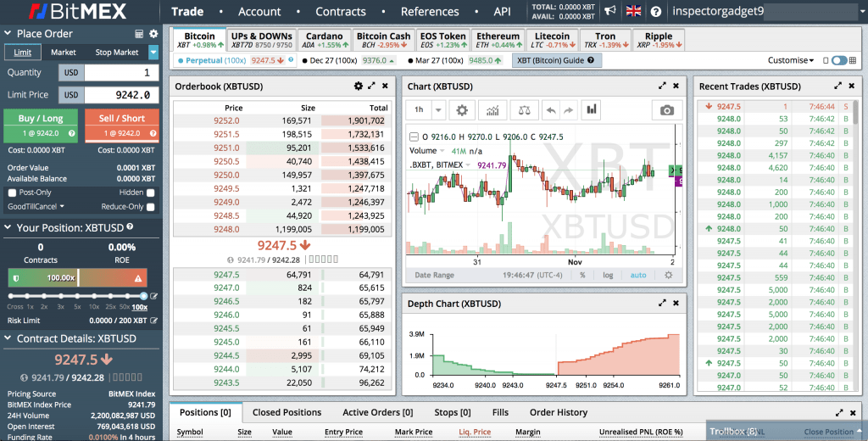This screenshot has width=868, height=441.
Task: Click the Limit Price input field
Action: pyautogui.click(x=121, y=95)
